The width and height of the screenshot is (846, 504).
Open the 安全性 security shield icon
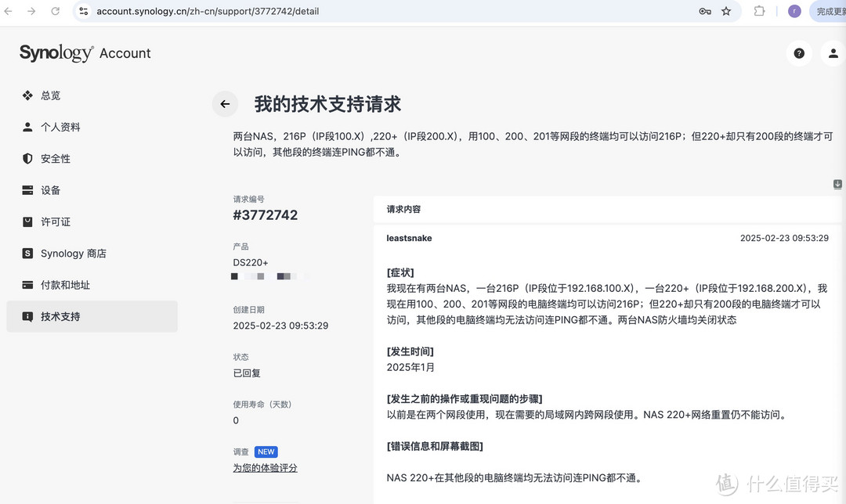(x=27, y=158)
